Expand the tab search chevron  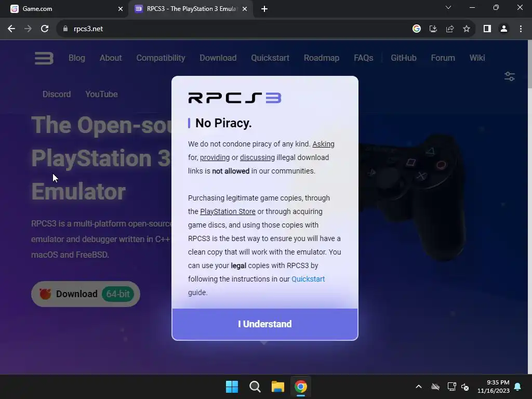[x=448, y=7]
